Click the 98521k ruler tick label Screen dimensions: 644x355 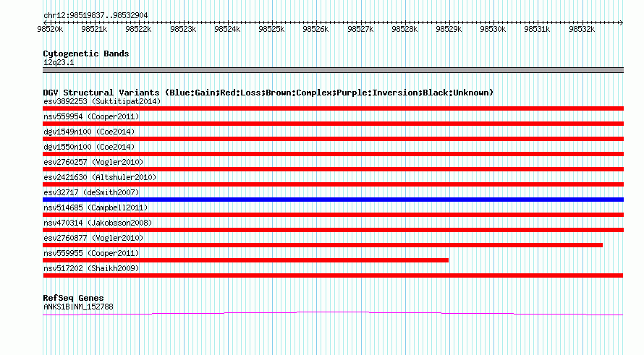94,29
